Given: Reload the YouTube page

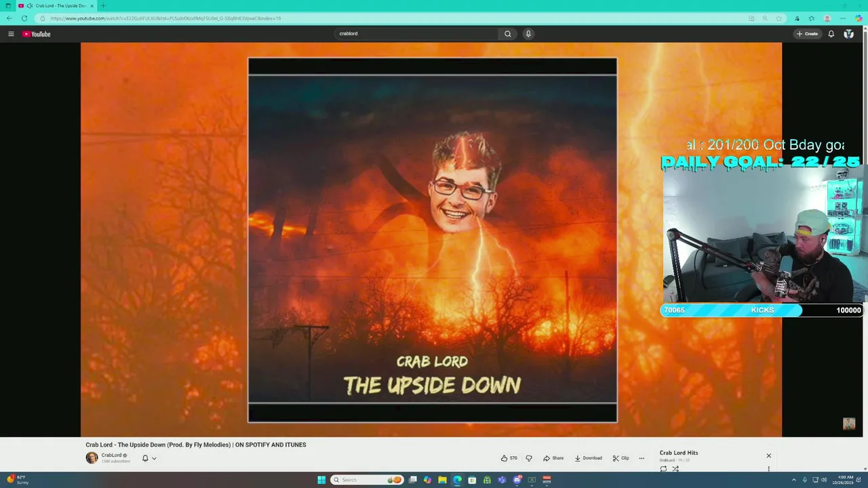Looking at the screenshot, I should point(24,18).
